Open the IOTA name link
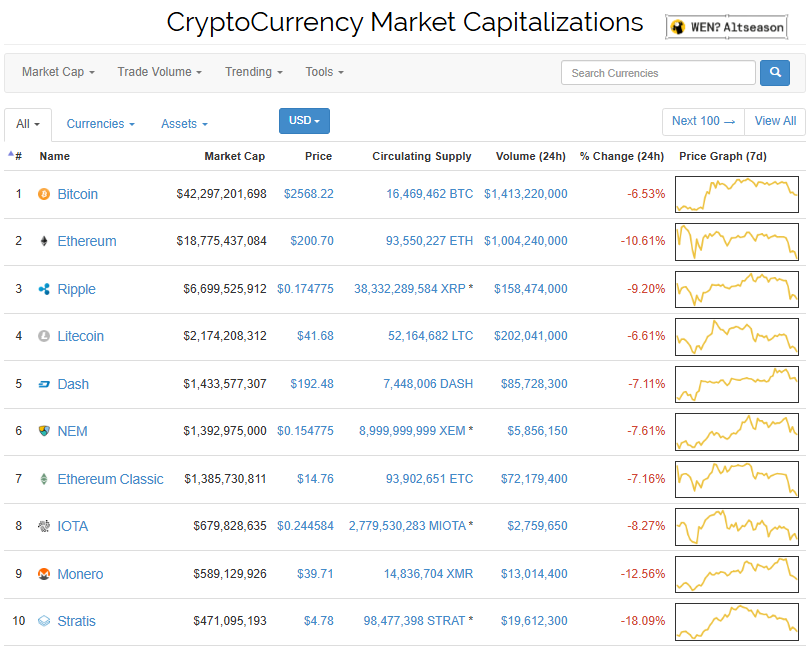Viewport: 809px width, 650px height. click(x=72, y=526)
